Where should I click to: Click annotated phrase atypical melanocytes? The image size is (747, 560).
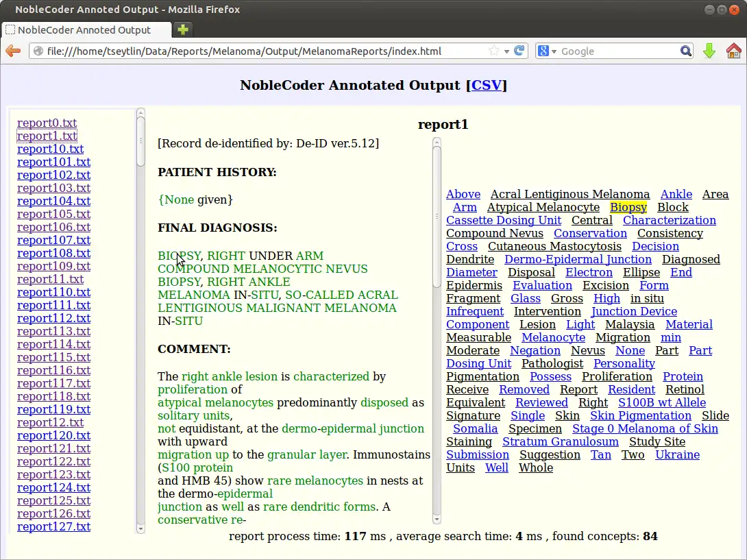[215, 403]
